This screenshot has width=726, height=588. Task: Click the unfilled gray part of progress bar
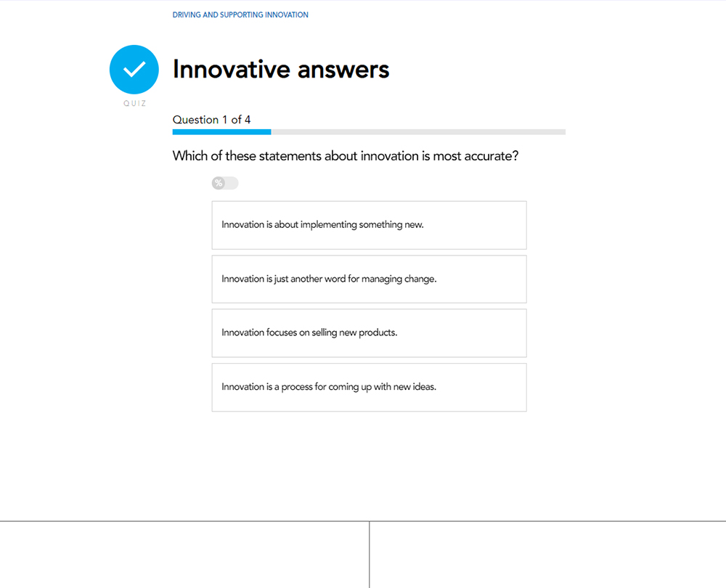[x=418, y=132]
